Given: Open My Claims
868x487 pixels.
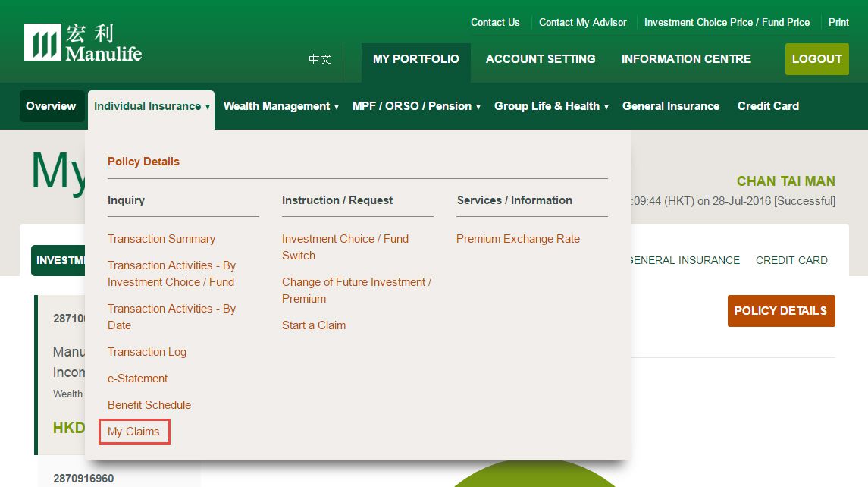Looking at the screenshot, I should (133, 432).
